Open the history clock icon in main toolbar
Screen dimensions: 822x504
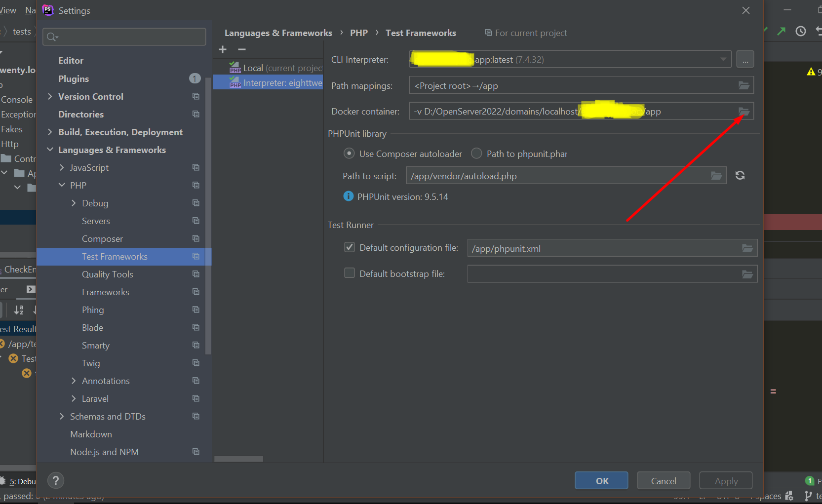801,31
